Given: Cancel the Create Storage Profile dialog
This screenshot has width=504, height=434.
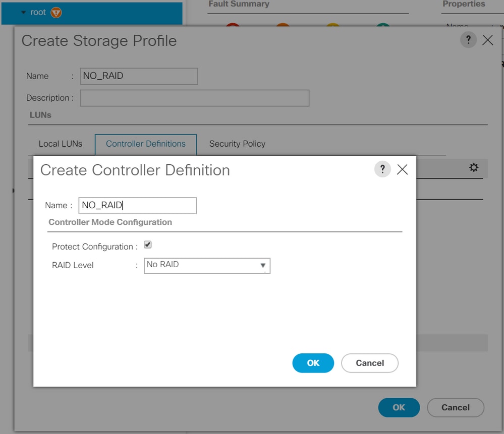Looking at the screenshot, I should click(x=456, y=407).
